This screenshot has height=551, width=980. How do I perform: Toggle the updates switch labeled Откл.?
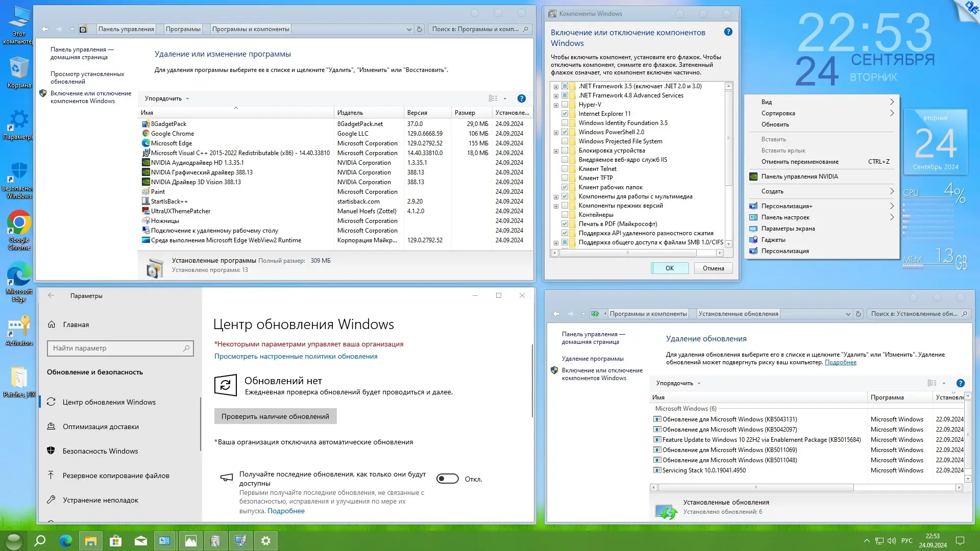click(x=448, y=479)
